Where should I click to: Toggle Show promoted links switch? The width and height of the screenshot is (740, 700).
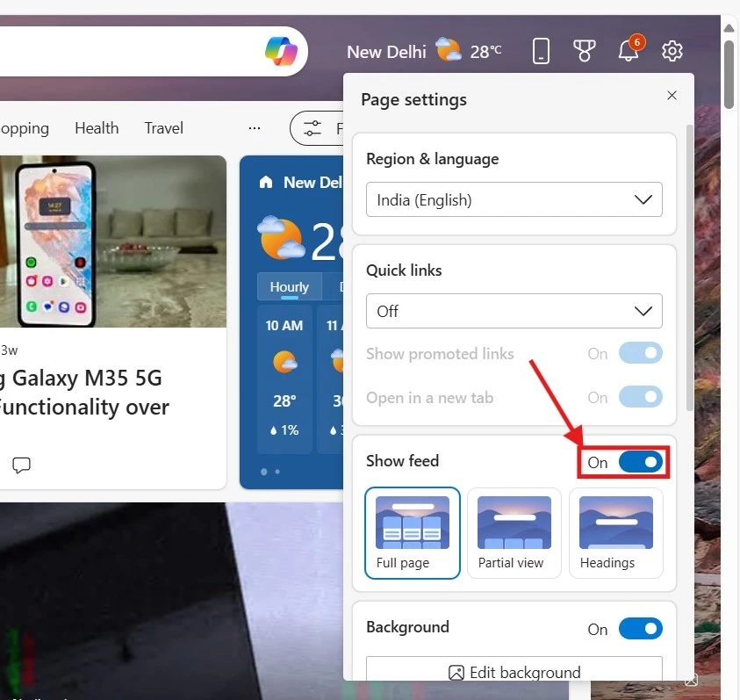click(641, 353)
